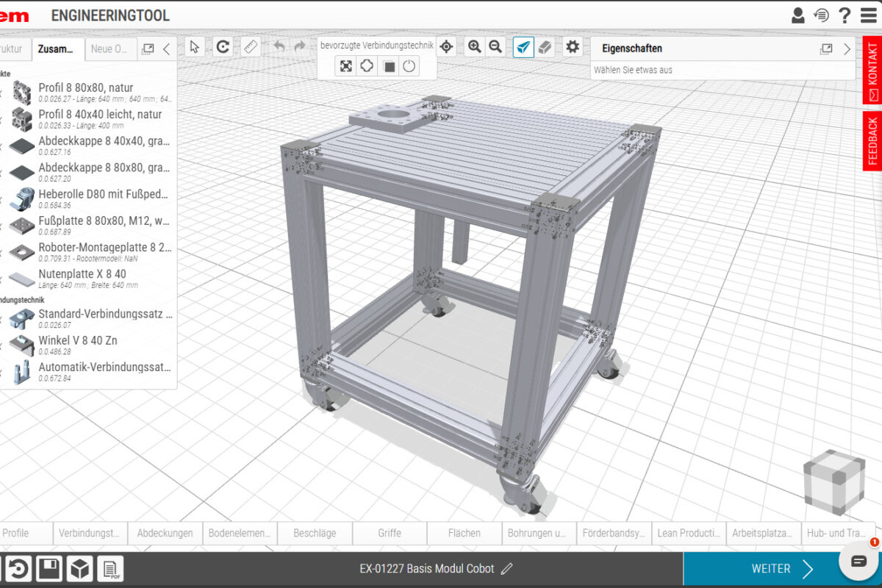Collapse the left panel with chevron
Image resolution: width=882 pixels, height=588 pixels.
click(166, 49)
